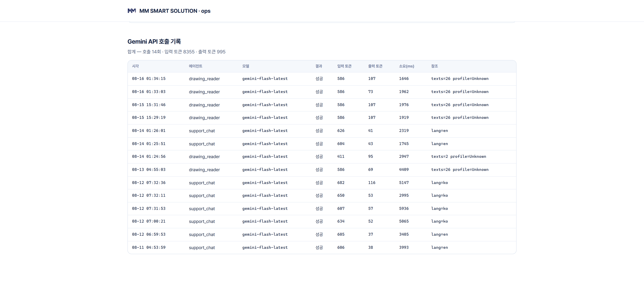The width and height of the screenshot is (644, 281).
Task: Click the 소요(ms) column header
Action: tap(407, 66)
